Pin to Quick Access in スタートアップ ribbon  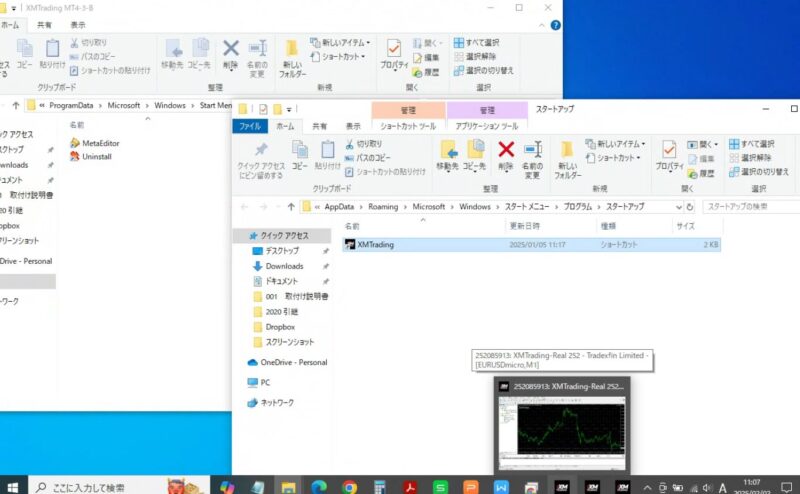pos(261,161)
